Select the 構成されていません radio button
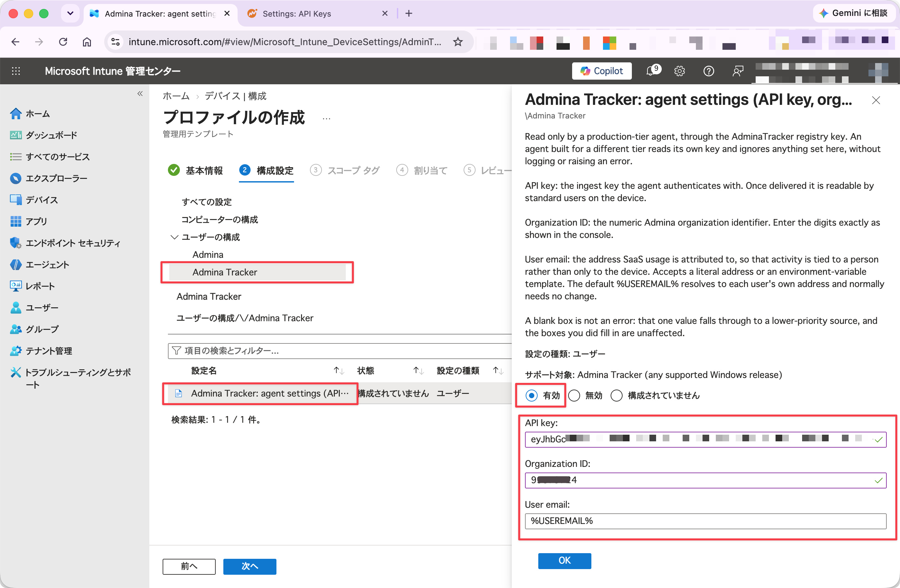 [x=616, y=396]
